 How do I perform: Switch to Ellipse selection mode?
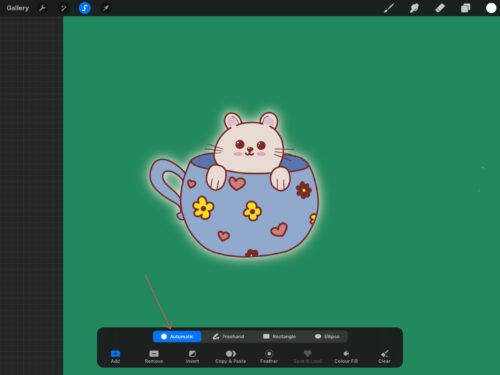(x=327, y=337)
